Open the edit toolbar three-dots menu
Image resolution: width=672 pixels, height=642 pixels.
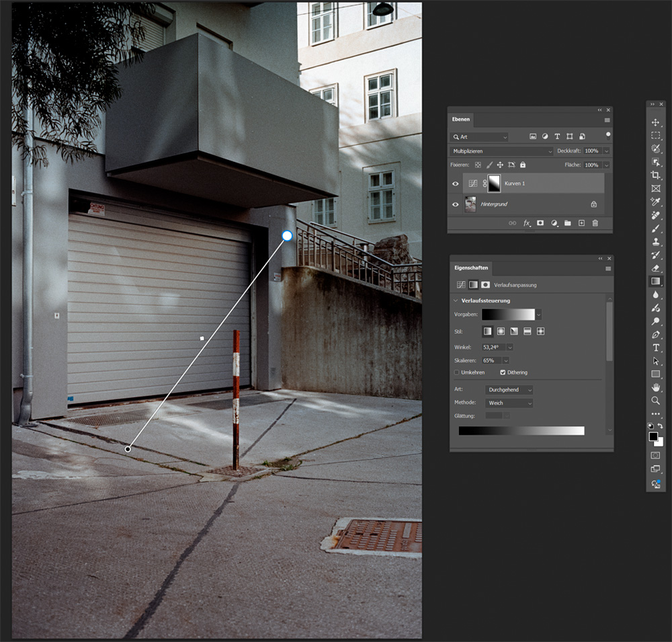pos(655,414)
